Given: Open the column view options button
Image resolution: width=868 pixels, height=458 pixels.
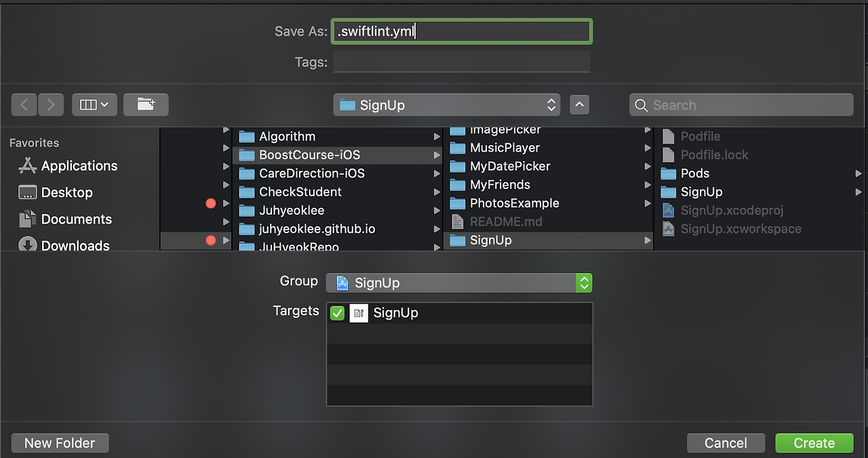Looking at the screenshot, I should pos(94,105).
